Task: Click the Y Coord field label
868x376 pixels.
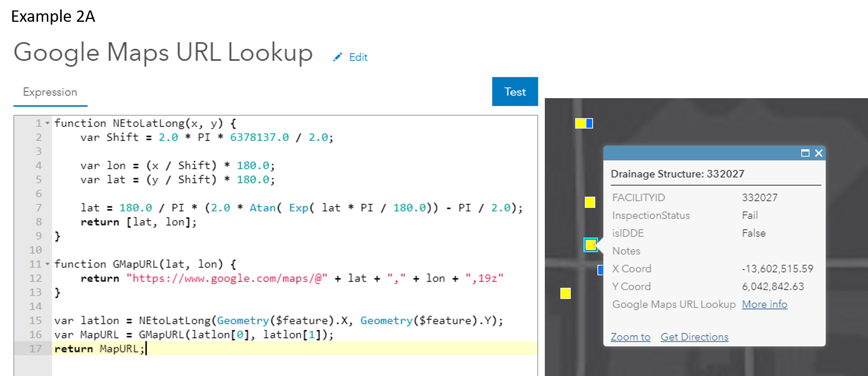Action: [631, 287]
